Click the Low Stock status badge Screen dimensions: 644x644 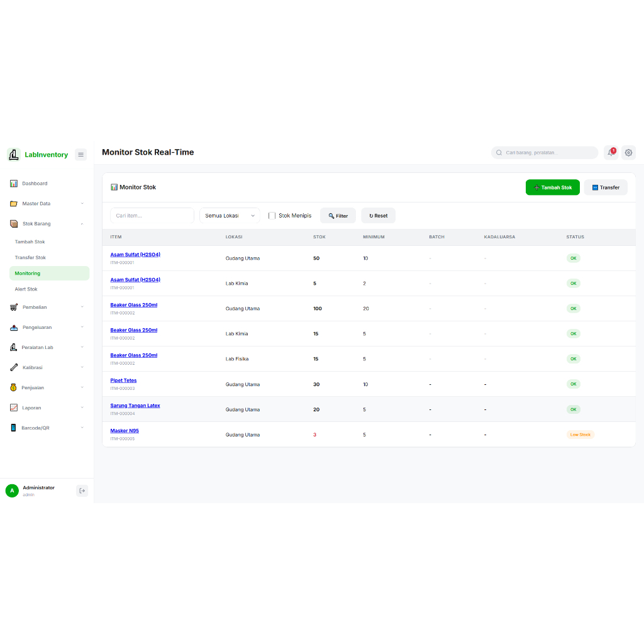[580, 435]
